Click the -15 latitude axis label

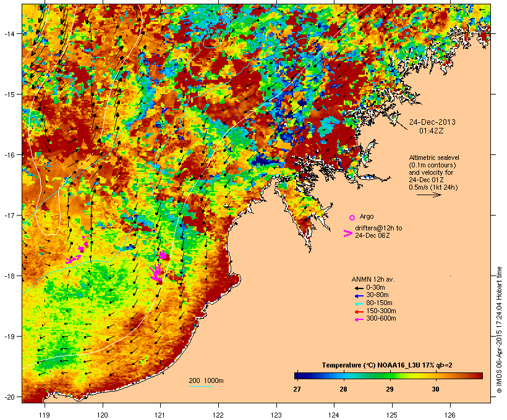point(9,94)
